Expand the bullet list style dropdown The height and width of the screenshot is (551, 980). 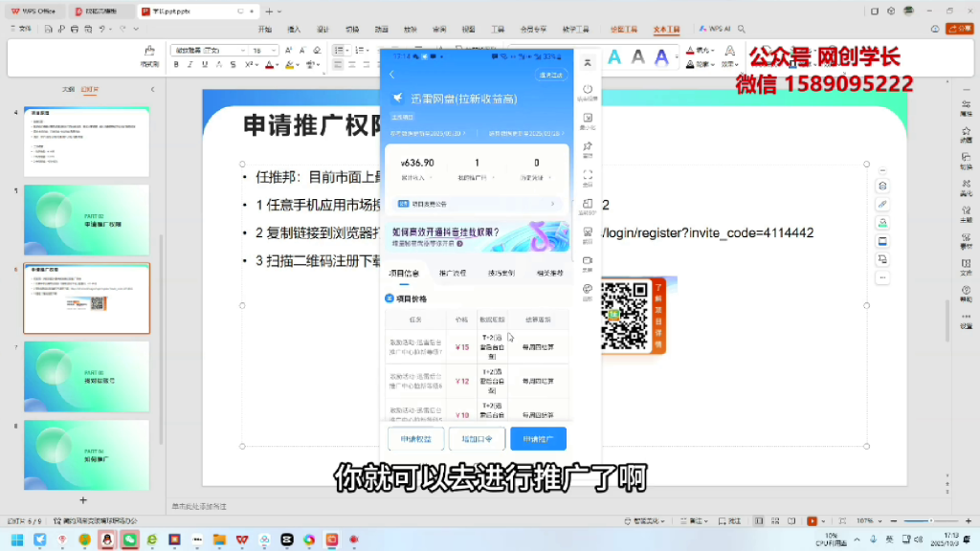tap(347, 50)
